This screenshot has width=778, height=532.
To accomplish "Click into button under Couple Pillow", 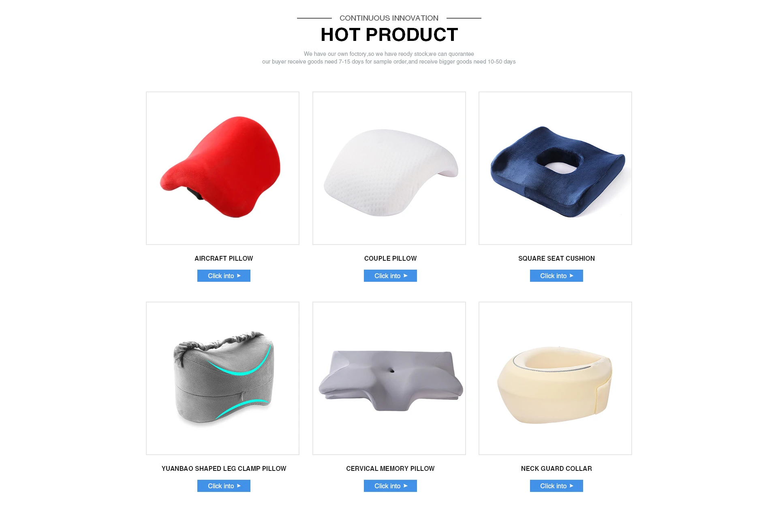I will [390, 276].
